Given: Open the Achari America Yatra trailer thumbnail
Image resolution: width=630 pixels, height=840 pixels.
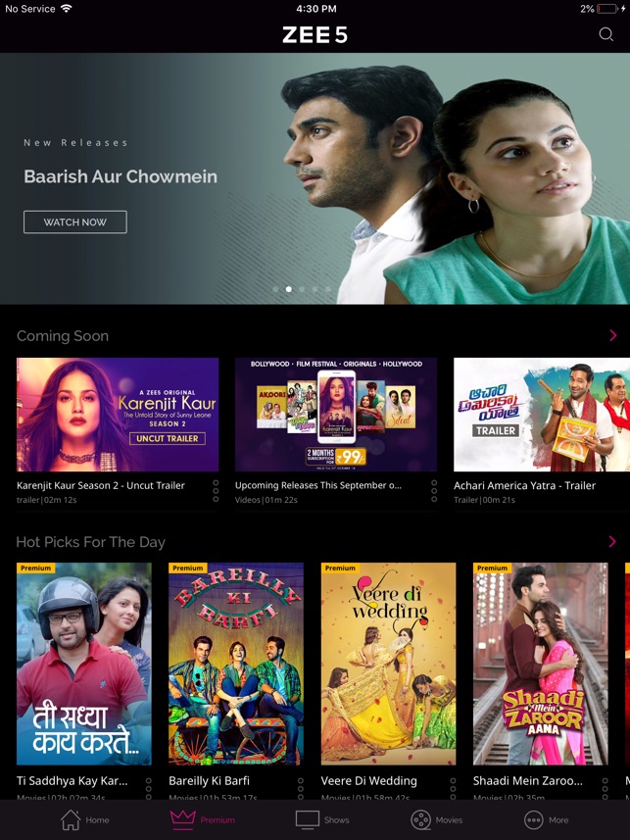Looking at the screenshot, I should click(542, 415).
